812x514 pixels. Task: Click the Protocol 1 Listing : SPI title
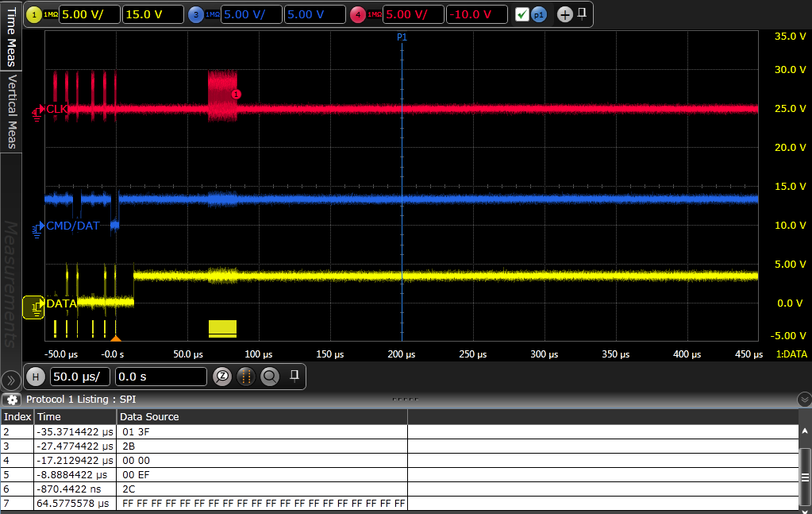click(x=81, y=400)
